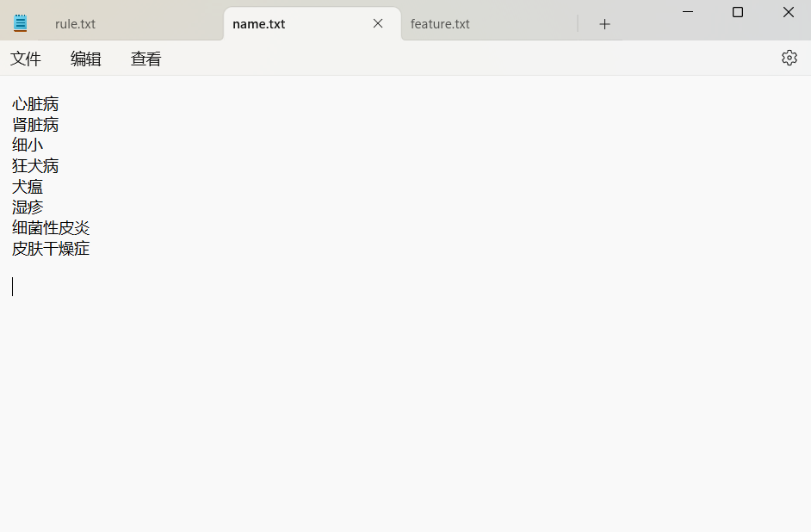The width and height of the screenshot is (811, 532).
Task: Minimize the Notepad window
Action: (687, 12)
